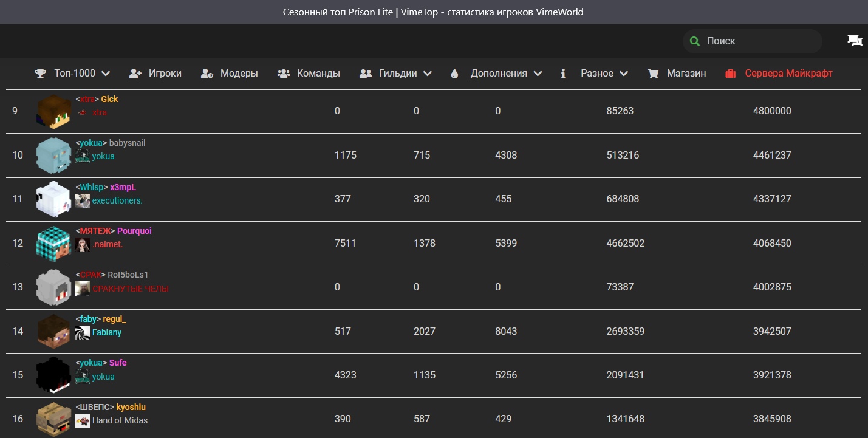Go to the Модеры menu item
This screenshot has width=868, height=438.
(239, 74)
